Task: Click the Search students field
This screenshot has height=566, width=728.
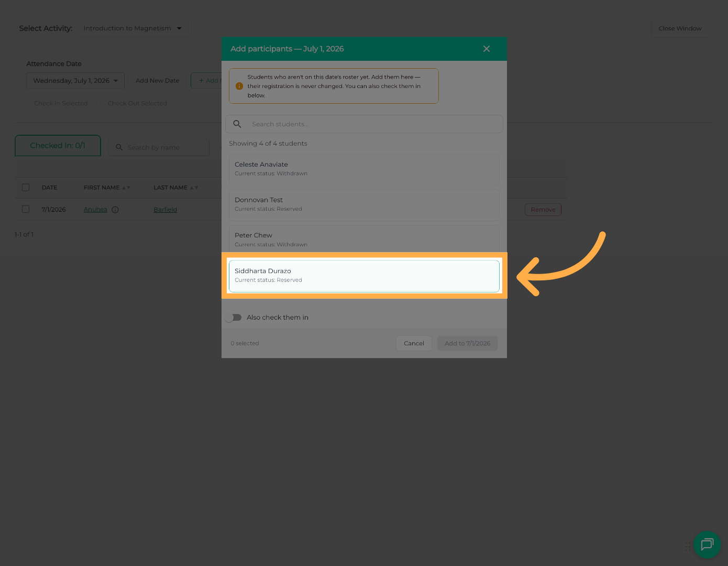Action: click(x=364, y=124)
